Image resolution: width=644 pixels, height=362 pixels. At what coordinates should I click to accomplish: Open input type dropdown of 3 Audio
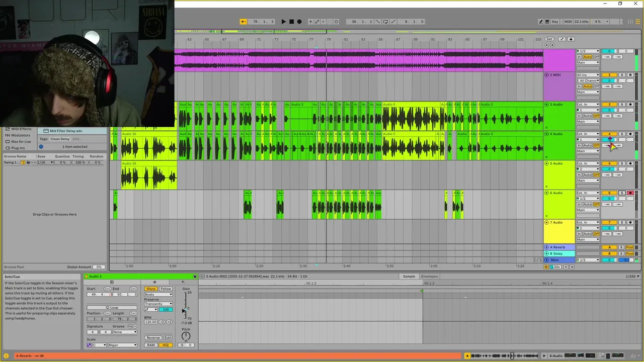pos(588,105)
